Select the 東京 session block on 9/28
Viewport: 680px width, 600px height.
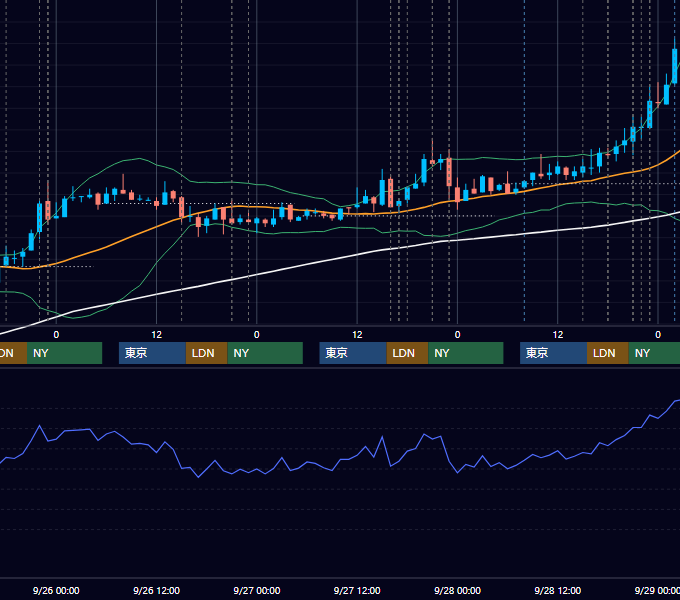tap(553, 353)
